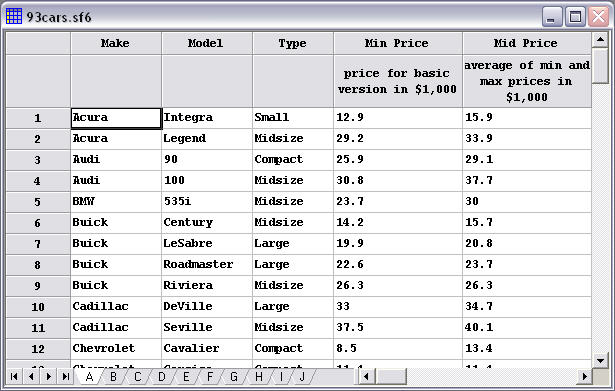The width and height of the screenshot is (615, 391).
Task: Click the vertical scrollbar thumb
Action: coord(600,65)
